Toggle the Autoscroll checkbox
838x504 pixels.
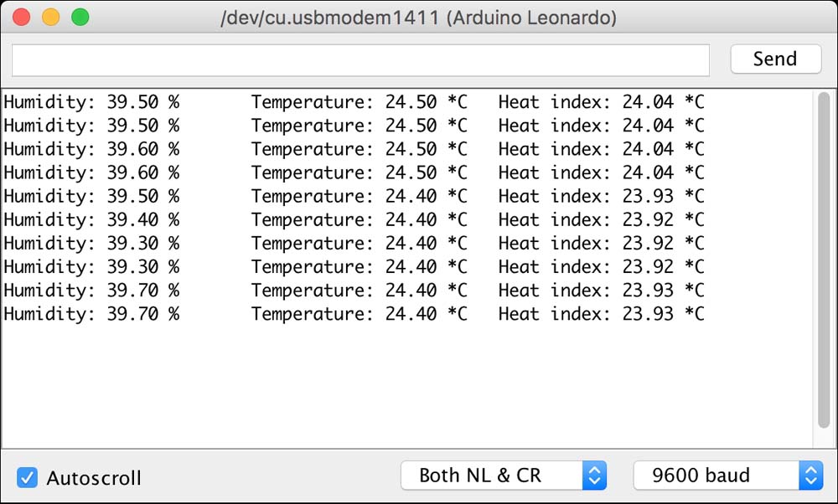[28, 478]
